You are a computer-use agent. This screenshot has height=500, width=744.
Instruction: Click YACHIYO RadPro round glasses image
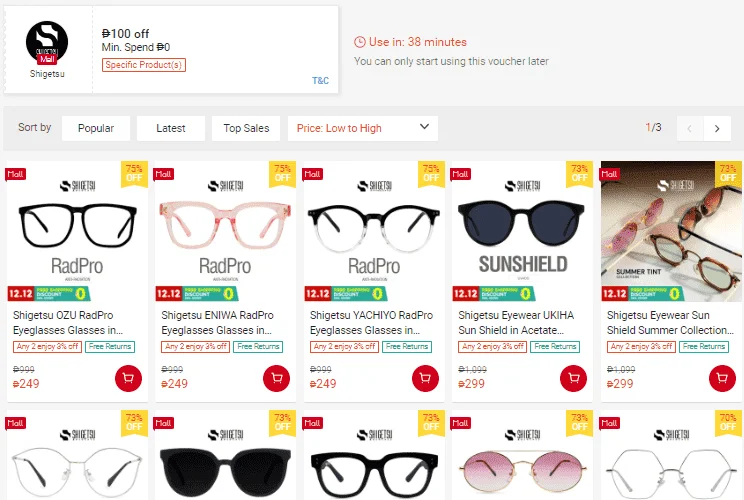374,231
